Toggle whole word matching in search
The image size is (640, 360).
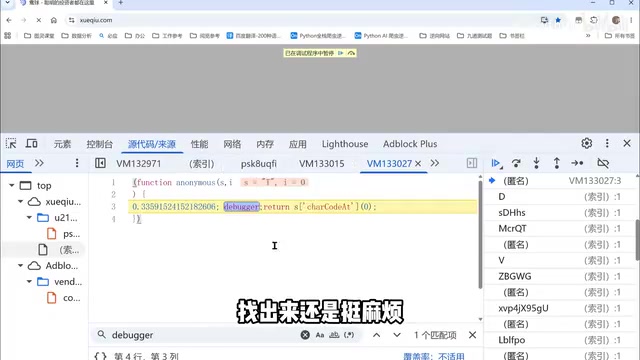point(334,335)
